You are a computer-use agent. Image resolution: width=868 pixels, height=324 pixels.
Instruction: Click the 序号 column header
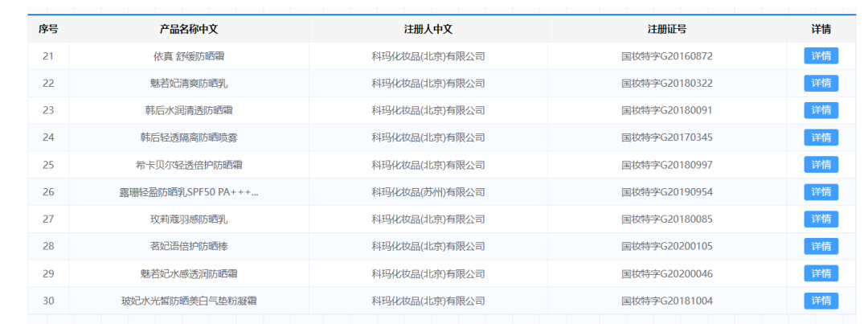point(48,29)
